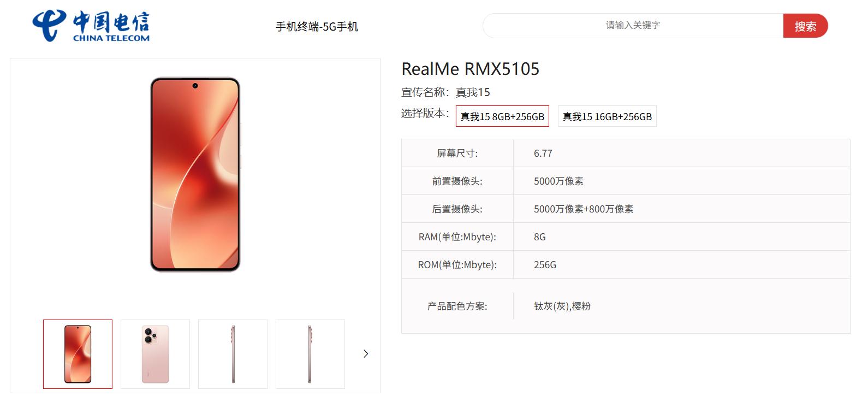Screen dimensions: 868x402
Task: Select the front view phone thumbnail
Action: 78,354
